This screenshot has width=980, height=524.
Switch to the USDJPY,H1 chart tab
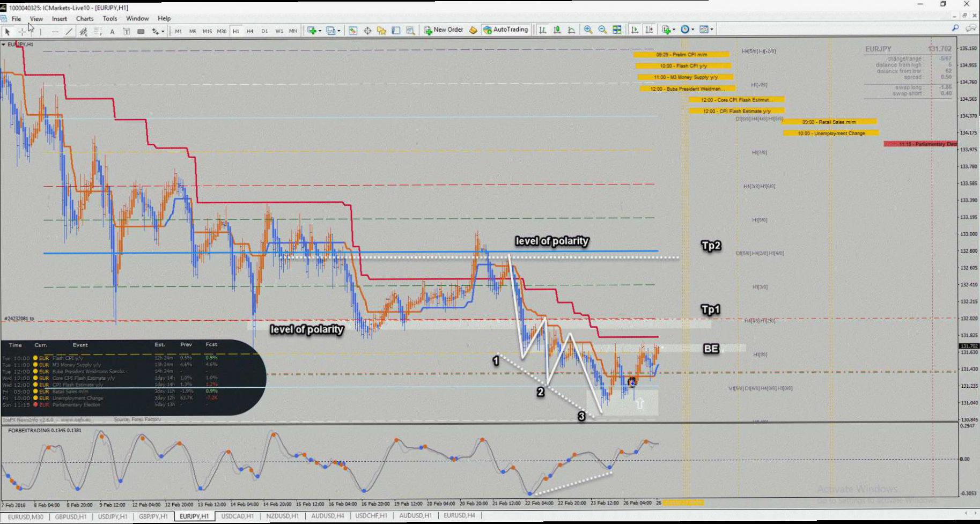click(x=113, y=516)
